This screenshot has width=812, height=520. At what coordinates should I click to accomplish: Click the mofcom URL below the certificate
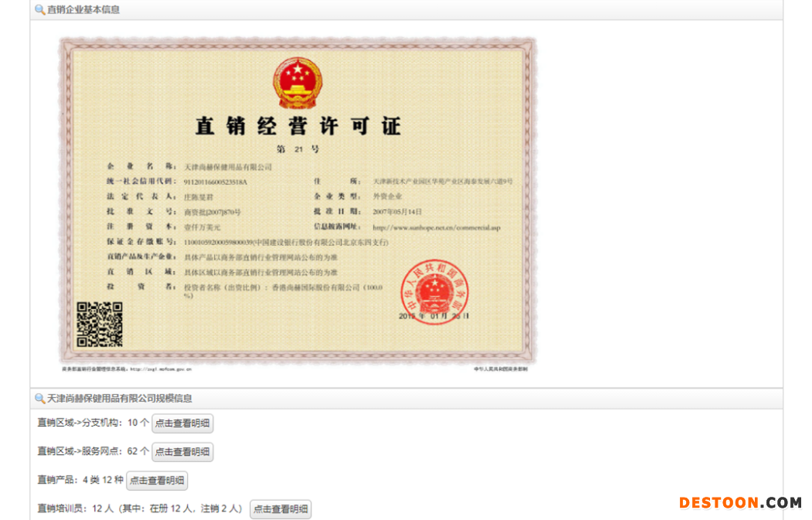(x=165, y=369)
